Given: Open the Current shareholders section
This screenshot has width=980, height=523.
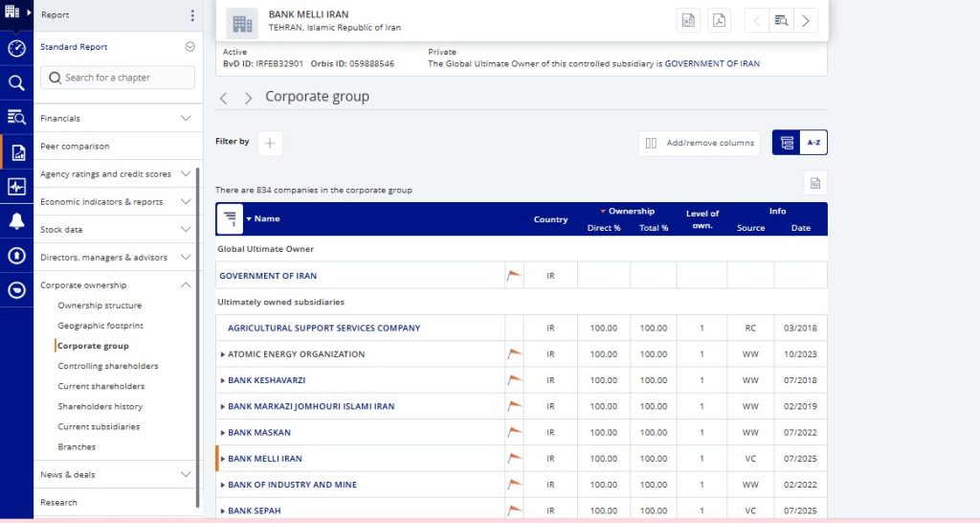Looking at the screenshot, I should pos(101,386).
